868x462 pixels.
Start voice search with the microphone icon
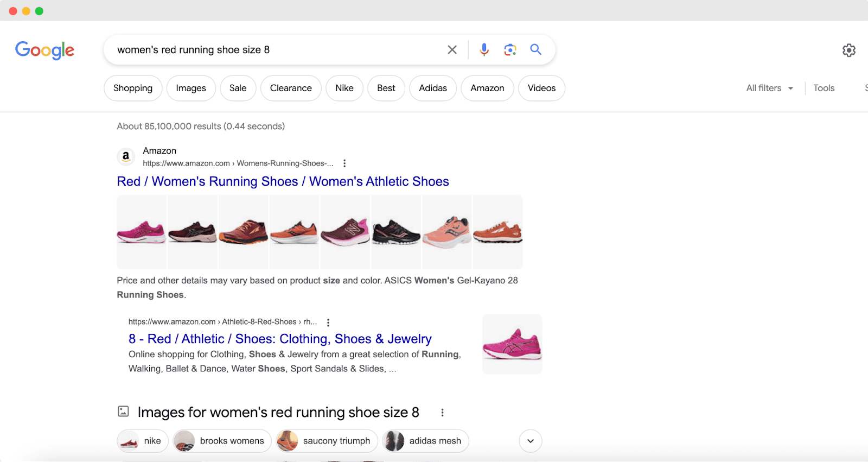coord(484,50)
